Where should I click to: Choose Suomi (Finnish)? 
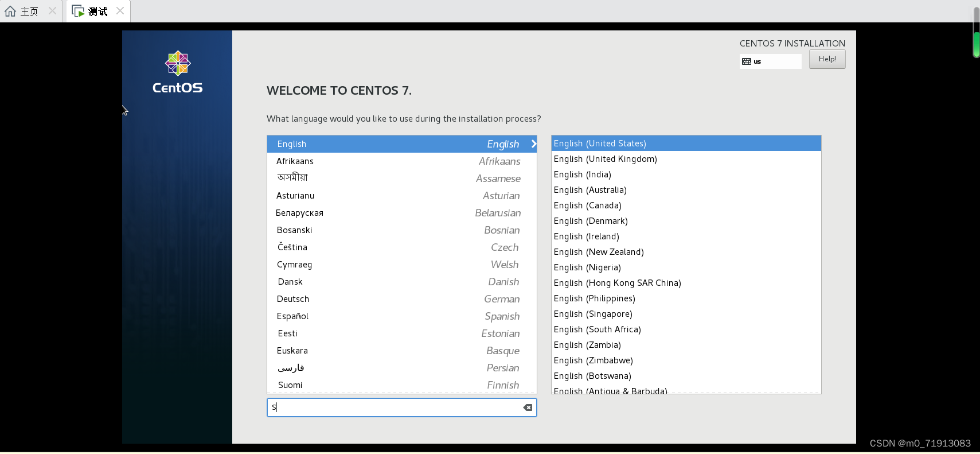(x=402, y=385)
